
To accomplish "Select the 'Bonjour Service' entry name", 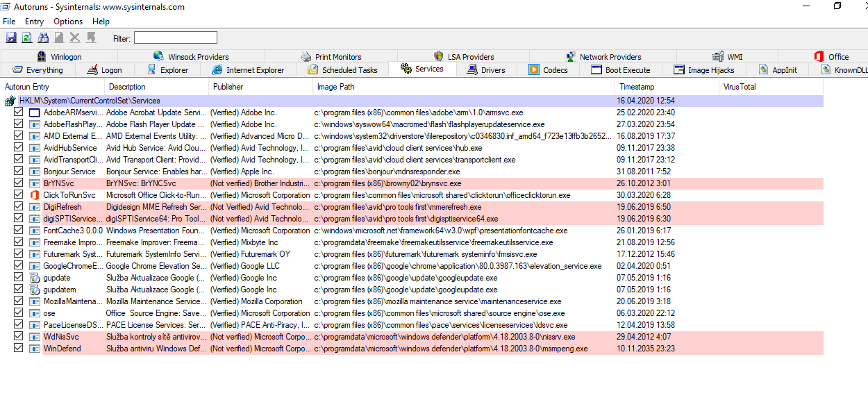I will (69, 172).
